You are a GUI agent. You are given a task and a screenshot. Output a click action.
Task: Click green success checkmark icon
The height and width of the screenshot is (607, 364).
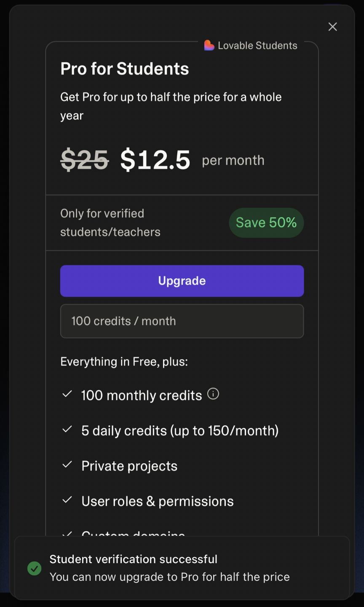(34, 568)
